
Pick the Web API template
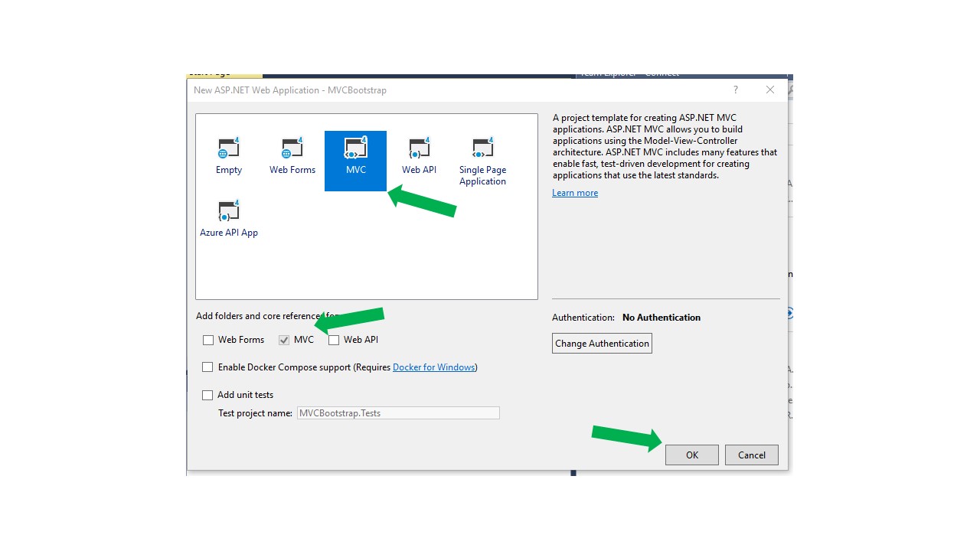pos(420,157)
